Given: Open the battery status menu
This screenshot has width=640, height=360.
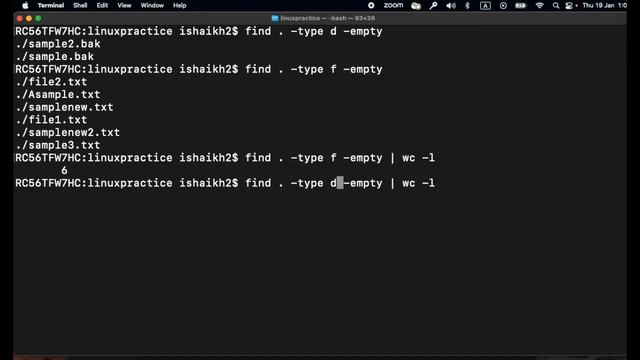Looking at the screenshot, I should pos(520,5).
